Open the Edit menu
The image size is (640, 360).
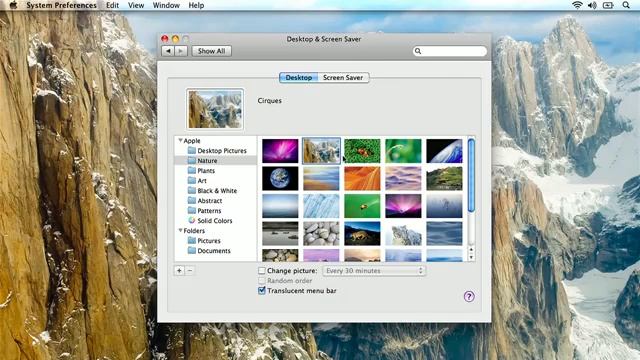[112, 5]
